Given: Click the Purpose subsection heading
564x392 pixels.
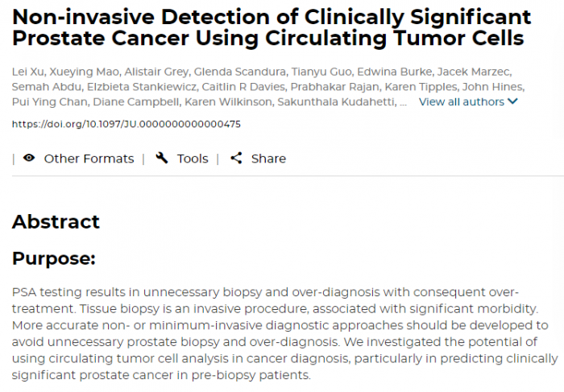Looking at the screenshot, I should [53, 259].
